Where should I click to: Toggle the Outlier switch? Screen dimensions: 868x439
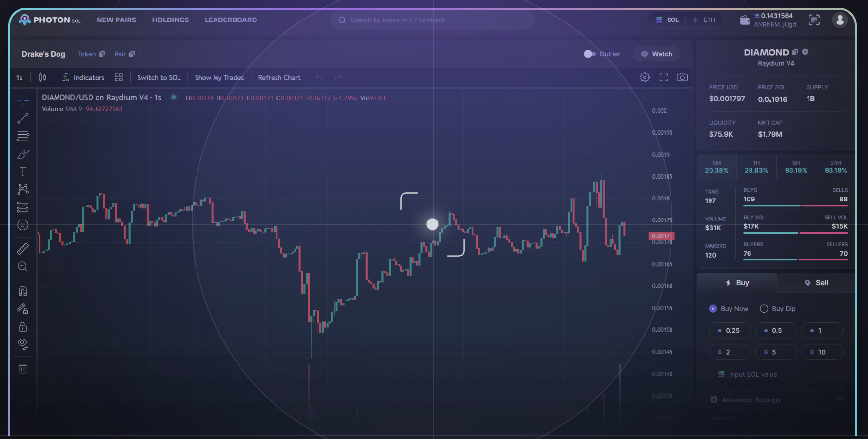click(x=590, y=54)
